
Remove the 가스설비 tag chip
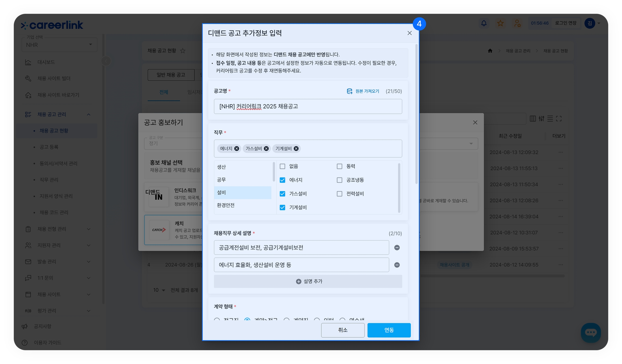266,149
